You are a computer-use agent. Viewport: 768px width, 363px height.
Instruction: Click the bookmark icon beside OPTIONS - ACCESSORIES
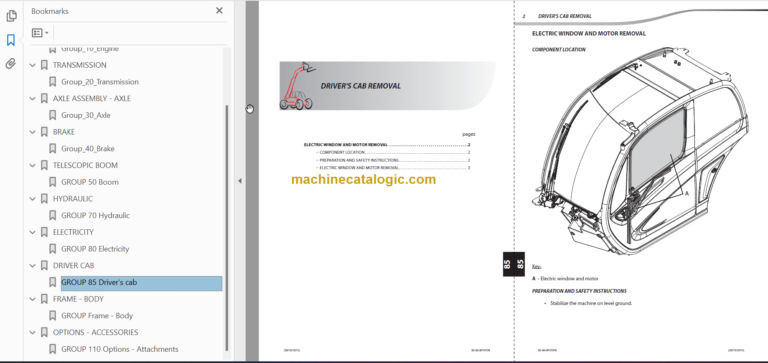pyautogui.click(x=44, y=332)
